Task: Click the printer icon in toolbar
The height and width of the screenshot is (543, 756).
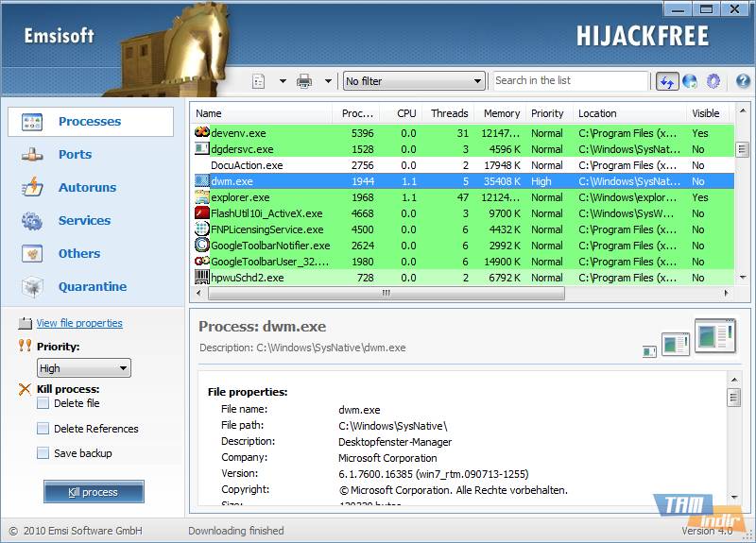Action: 304,81
